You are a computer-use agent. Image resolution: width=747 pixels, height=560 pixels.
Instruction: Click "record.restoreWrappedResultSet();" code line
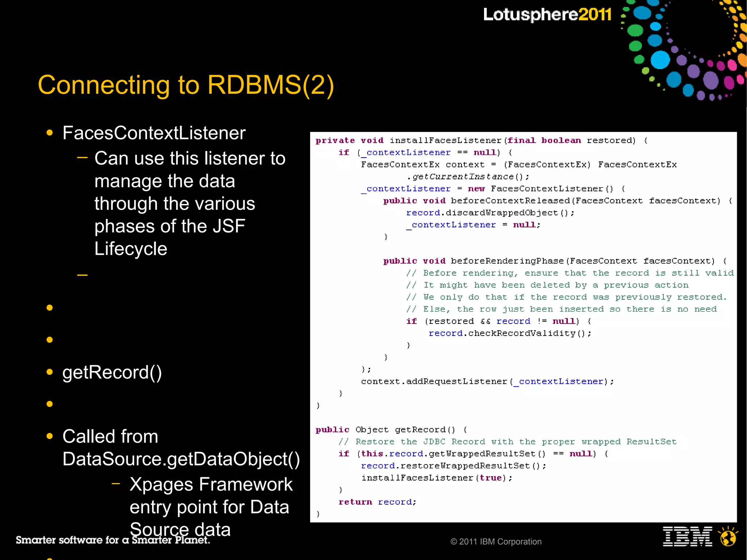(453, 466)
